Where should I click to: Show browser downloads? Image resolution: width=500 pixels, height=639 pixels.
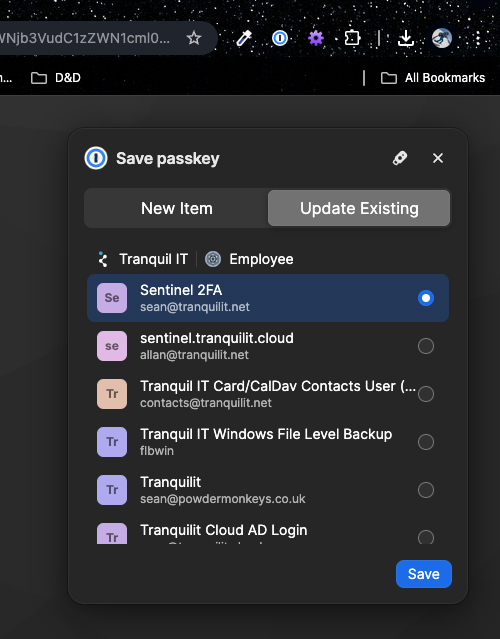pyautogui.click(x=406, y=38)
